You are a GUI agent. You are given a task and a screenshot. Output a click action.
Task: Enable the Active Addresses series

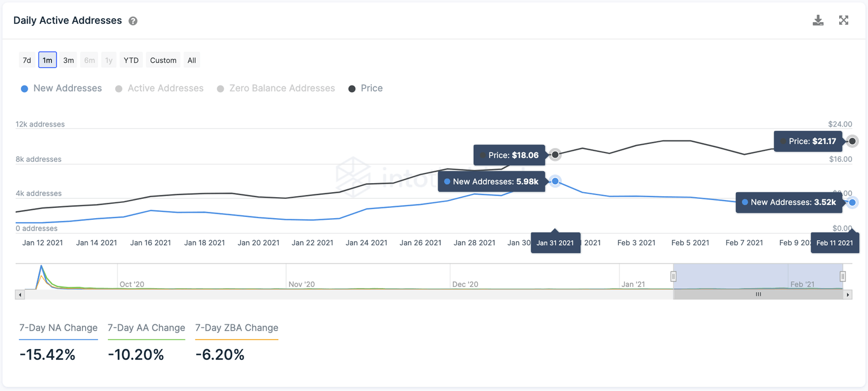pyautogui.click(x=159, y=88)
